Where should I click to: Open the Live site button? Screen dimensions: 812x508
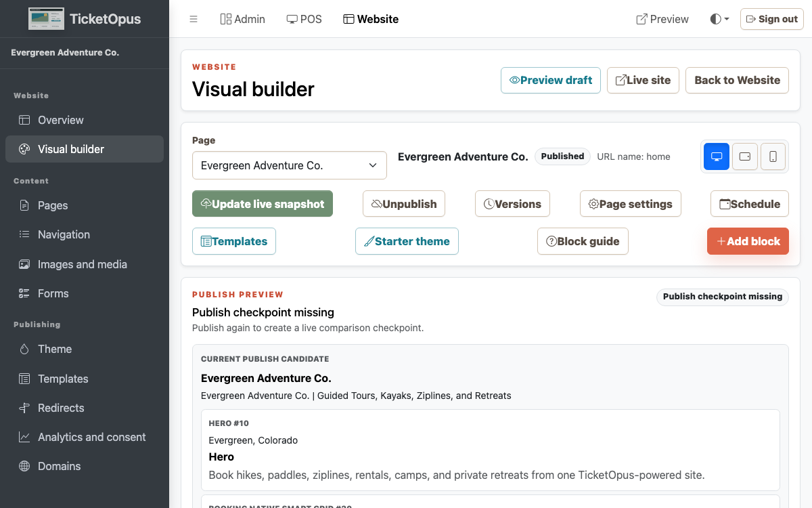[643, 80]
